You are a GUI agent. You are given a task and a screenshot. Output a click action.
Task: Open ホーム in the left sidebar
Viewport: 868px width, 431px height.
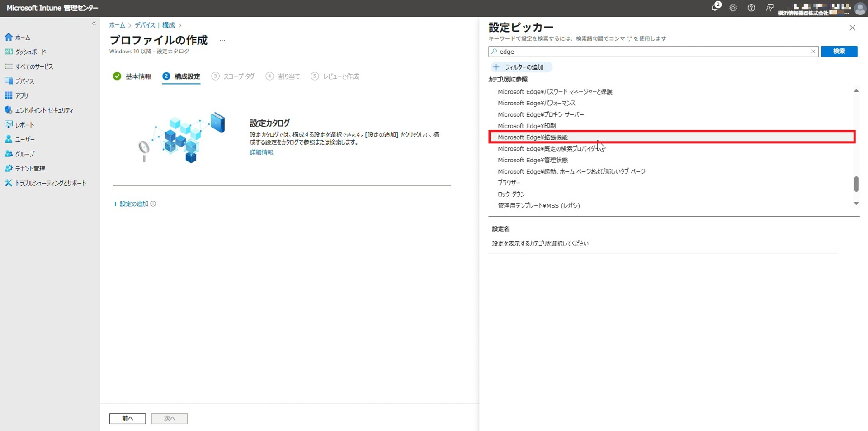[23, 38]
